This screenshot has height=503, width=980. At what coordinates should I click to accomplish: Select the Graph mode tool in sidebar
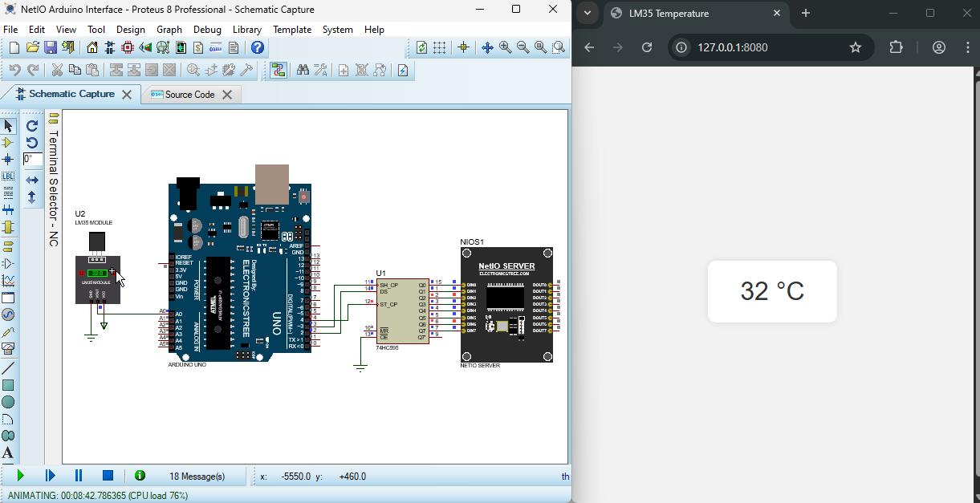[8, 281]
